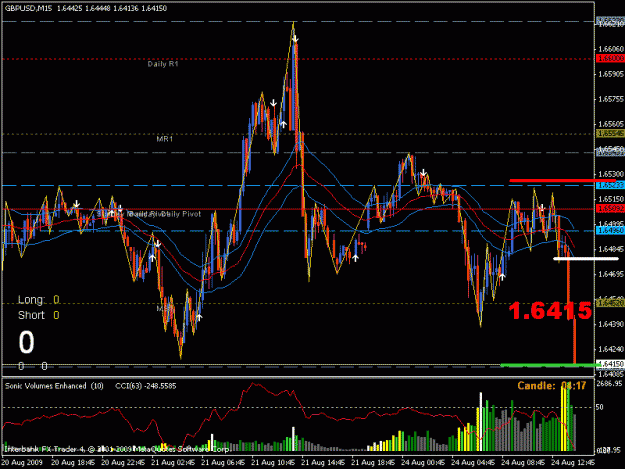Click the 1.64695 price scale value
The image size is (625, 469).
(611, 274)
